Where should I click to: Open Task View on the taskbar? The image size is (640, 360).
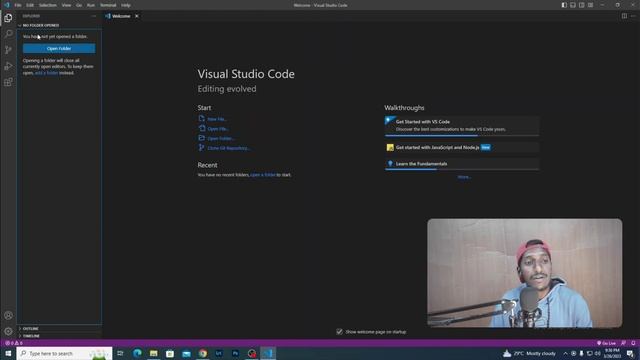(x=120, y=353)
